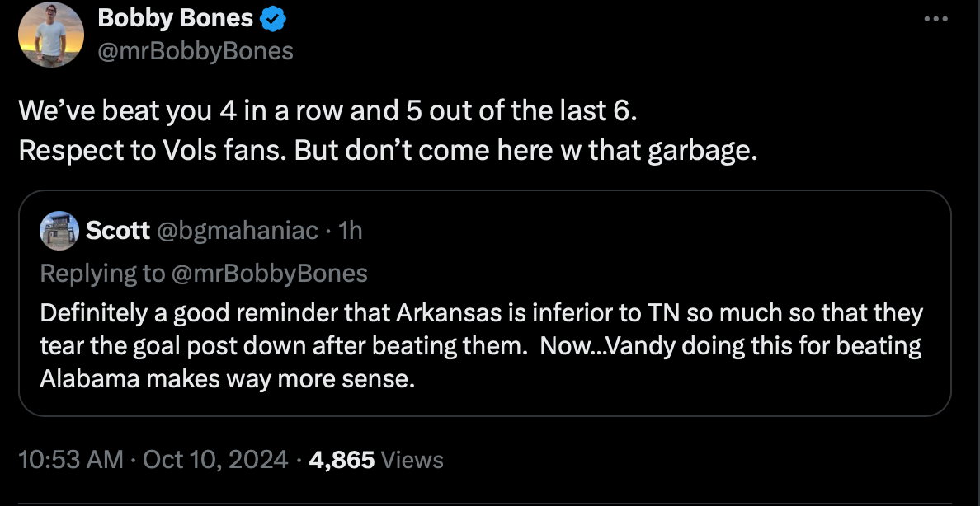Open the @bgmahaniac handle
980x506 pixels.
tap(236, 231)
